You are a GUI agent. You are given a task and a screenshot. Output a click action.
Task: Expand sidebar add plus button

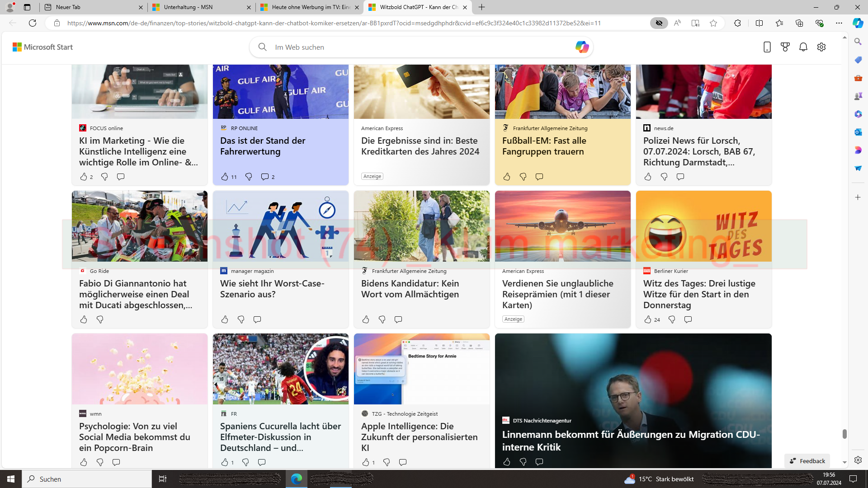point(858,197)
